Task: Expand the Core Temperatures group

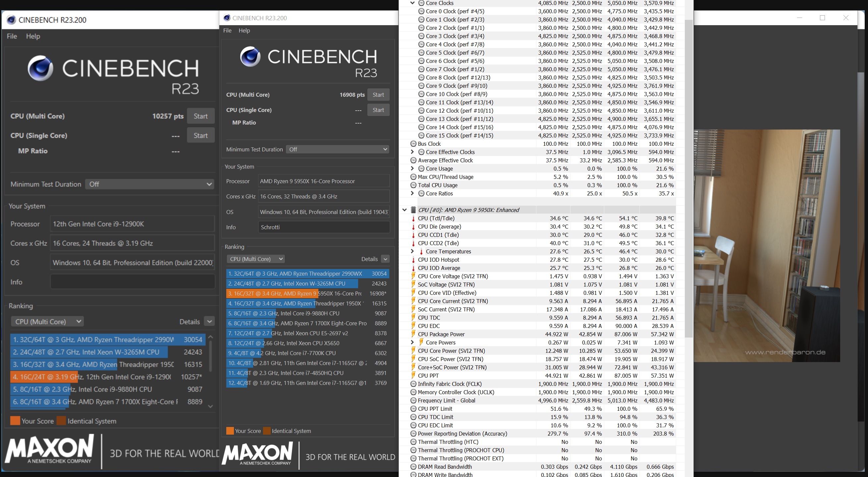Action: point(412,251)
